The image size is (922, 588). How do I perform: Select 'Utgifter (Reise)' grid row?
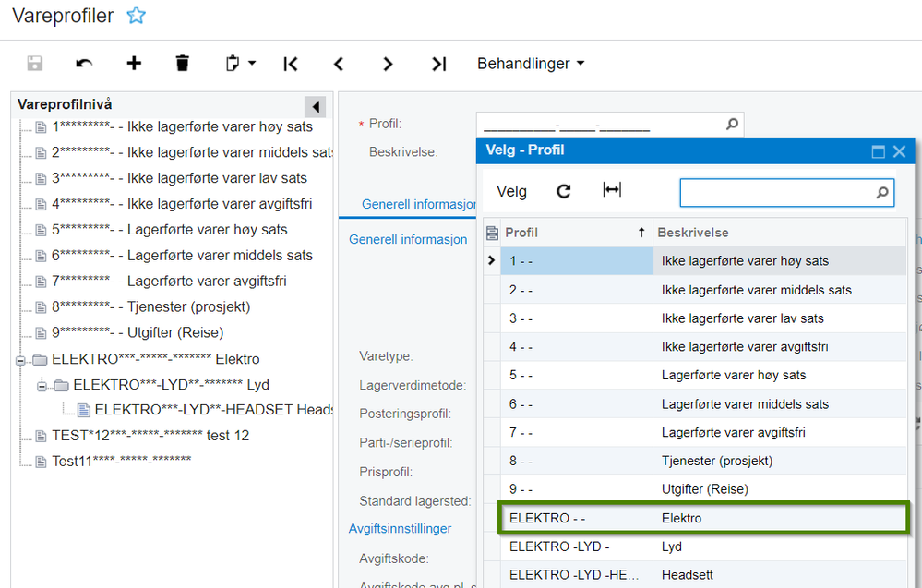pyautogui.click(x=694, y=489)
